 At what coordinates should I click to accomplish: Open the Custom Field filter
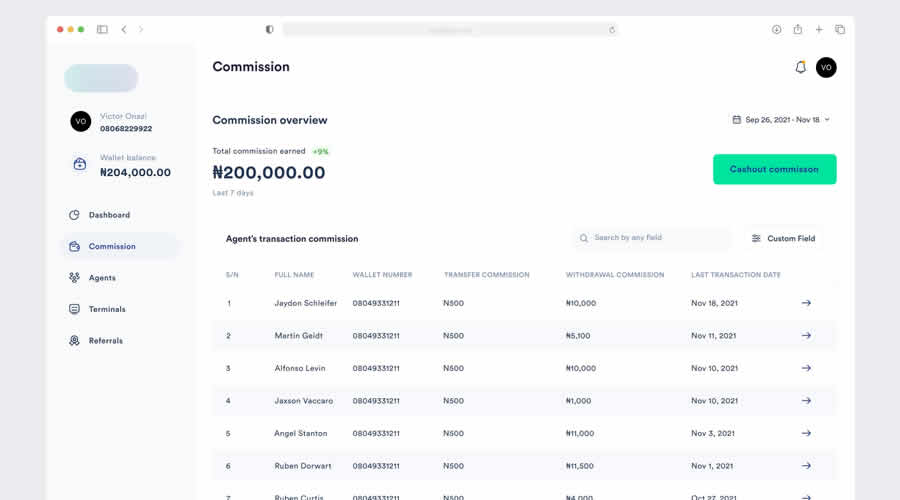pyautogui.click(x=783, y=238)
